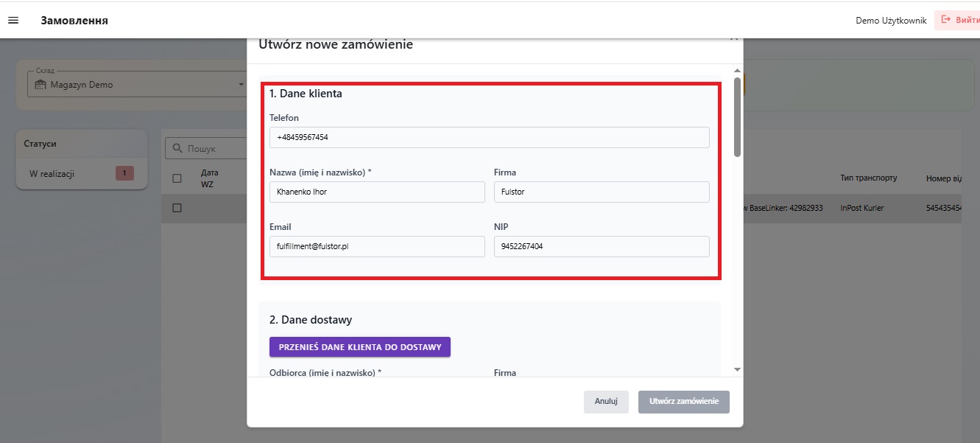This screenshot has width=980, height=443.
Task: Click the warehouse icon beside Magazyn Demo
Action: coord(40,85)
